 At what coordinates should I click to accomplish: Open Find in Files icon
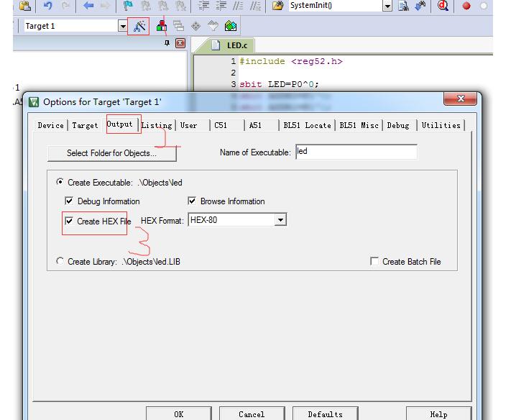click(277, 6)
